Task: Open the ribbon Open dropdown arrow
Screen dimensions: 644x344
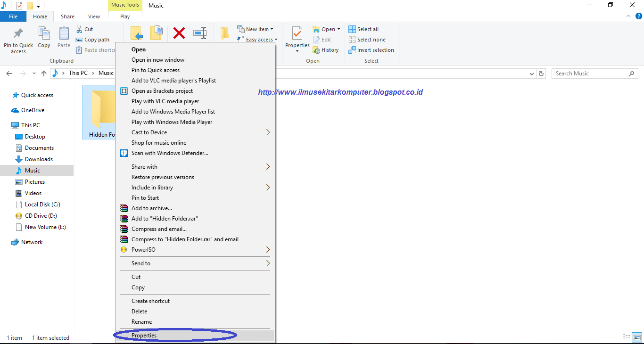Action: point(339,29)
